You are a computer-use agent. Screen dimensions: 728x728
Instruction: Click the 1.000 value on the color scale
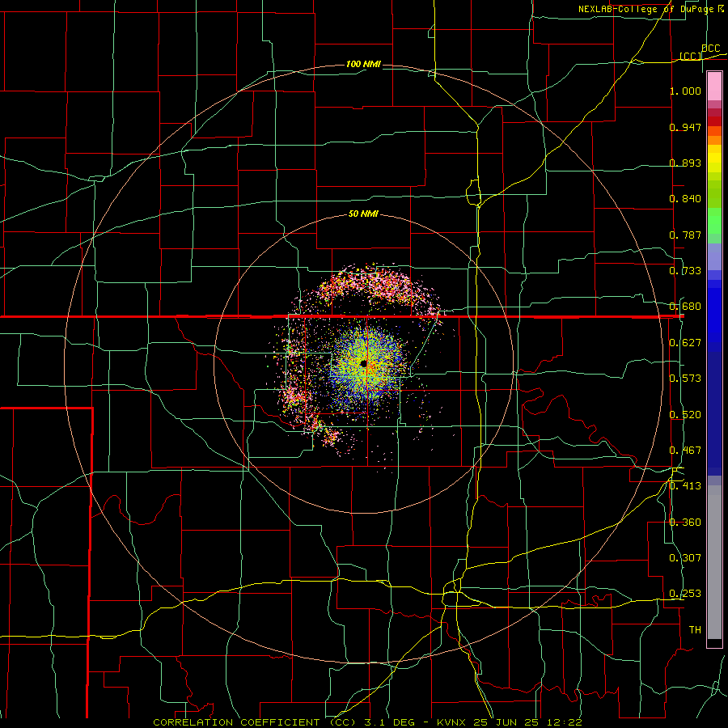pos(685,91)
